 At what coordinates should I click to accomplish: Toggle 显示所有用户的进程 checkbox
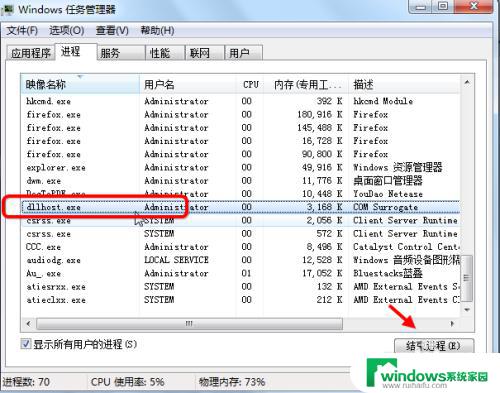[26, 344]
